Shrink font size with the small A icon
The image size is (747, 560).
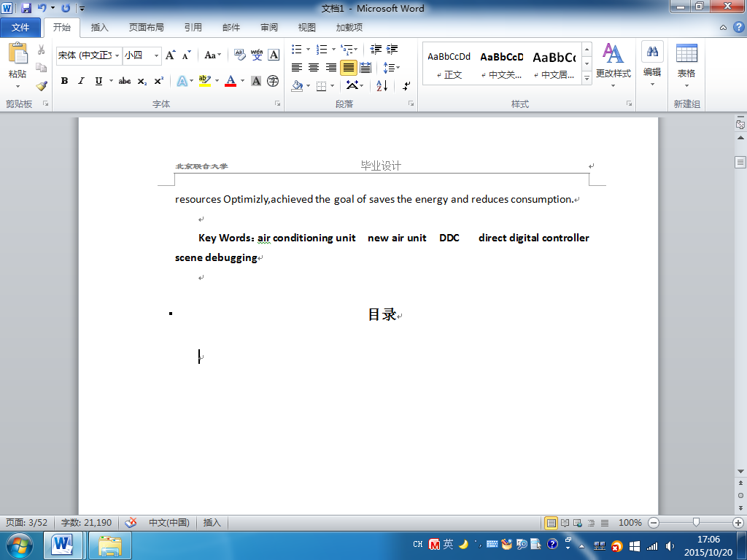(186, 55)
